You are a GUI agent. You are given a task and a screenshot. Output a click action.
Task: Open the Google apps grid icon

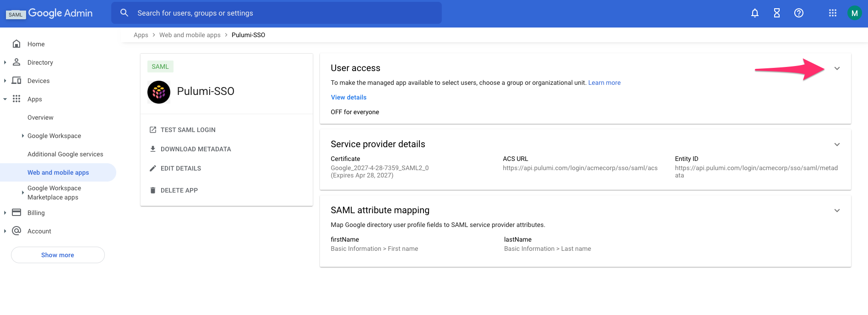pos(833,13)
